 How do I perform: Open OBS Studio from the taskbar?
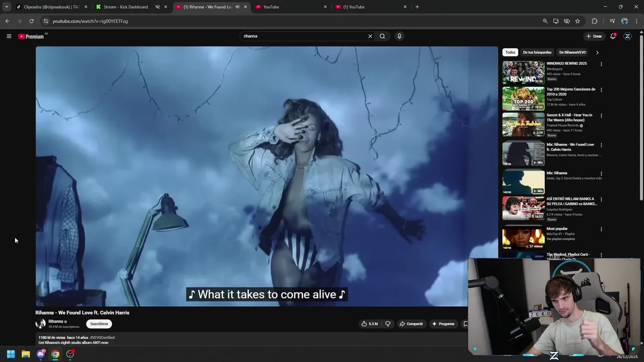pos(70,354)
